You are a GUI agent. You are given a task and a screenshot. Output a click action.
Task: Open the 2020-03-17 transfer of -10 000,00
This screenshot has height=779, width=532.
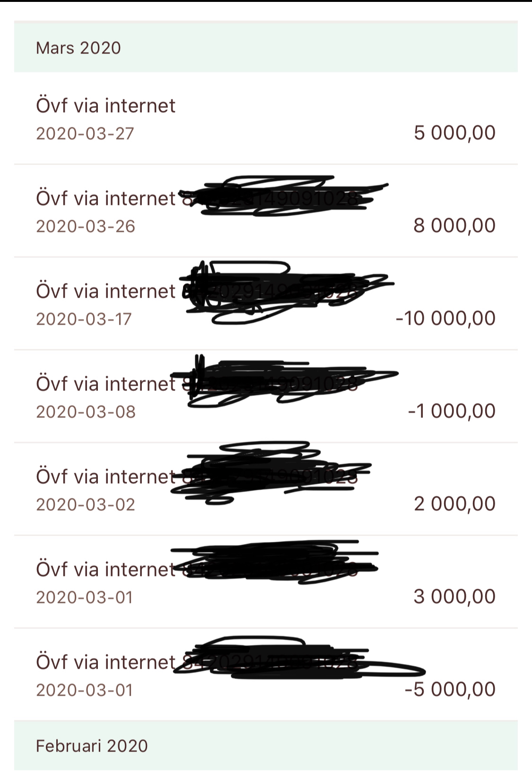(266, 304)
